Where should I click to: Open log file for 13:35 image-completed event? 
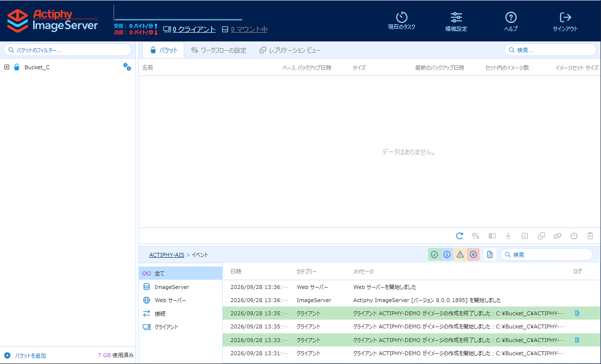click(x=577, y=313)
